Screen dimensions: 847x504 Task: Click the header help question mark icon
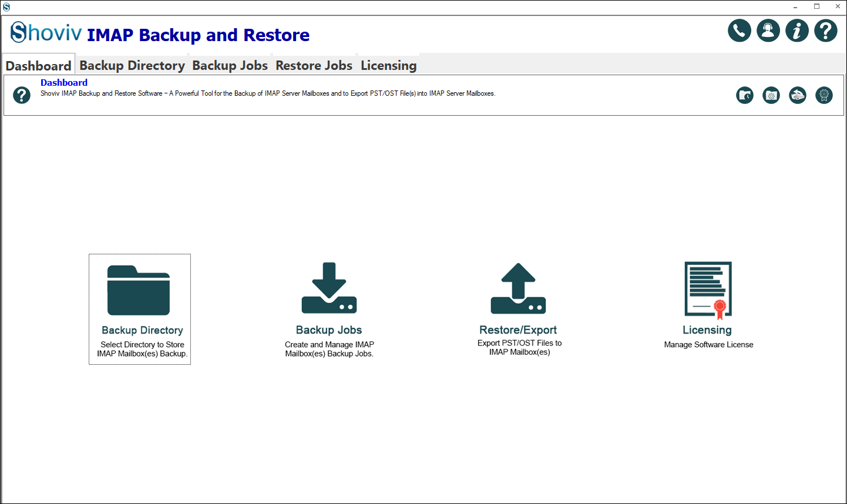pos(826,31)
